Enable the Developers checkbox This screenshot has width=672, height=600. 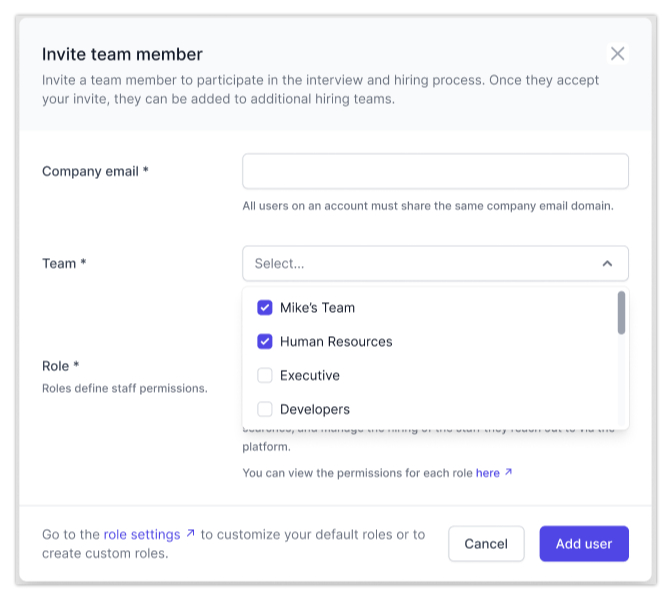[265, 410]
